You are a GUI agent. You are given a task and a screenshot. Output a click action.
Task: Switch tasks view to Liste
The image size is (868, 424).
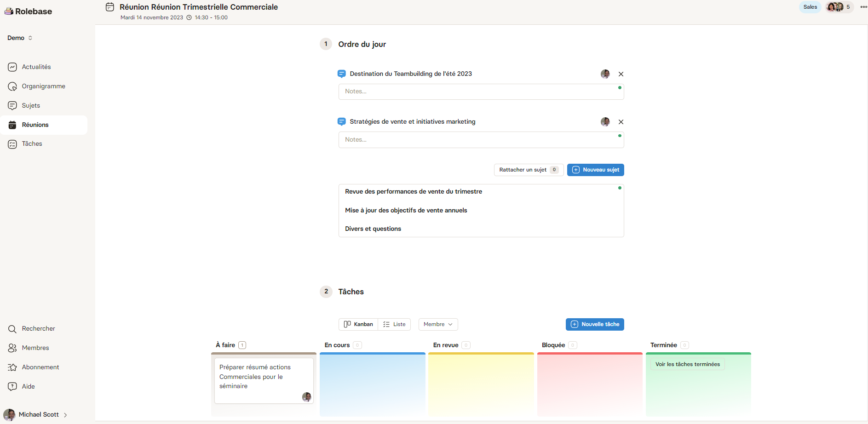pos(394,324)
